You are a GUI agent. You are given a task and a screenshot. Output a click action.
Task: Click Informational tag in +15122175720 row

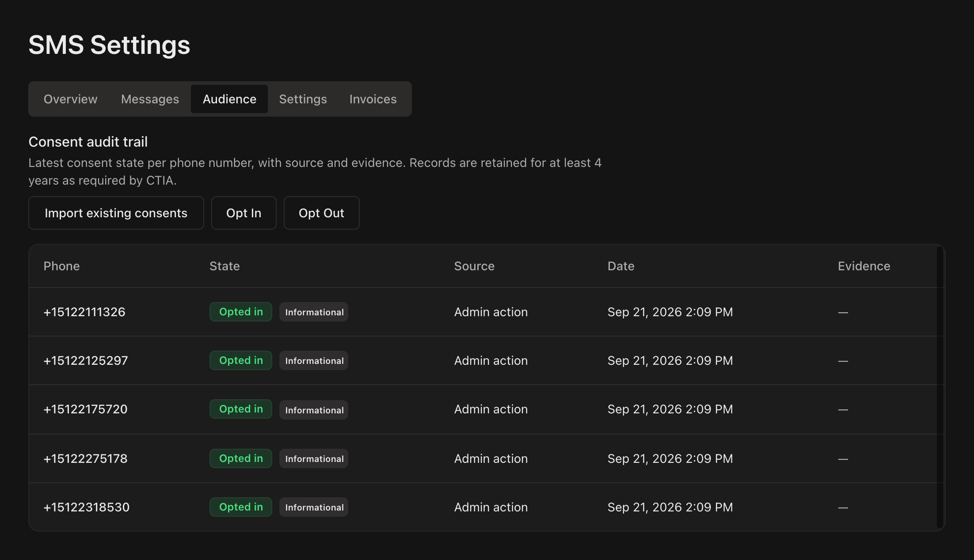pos(314,410)
